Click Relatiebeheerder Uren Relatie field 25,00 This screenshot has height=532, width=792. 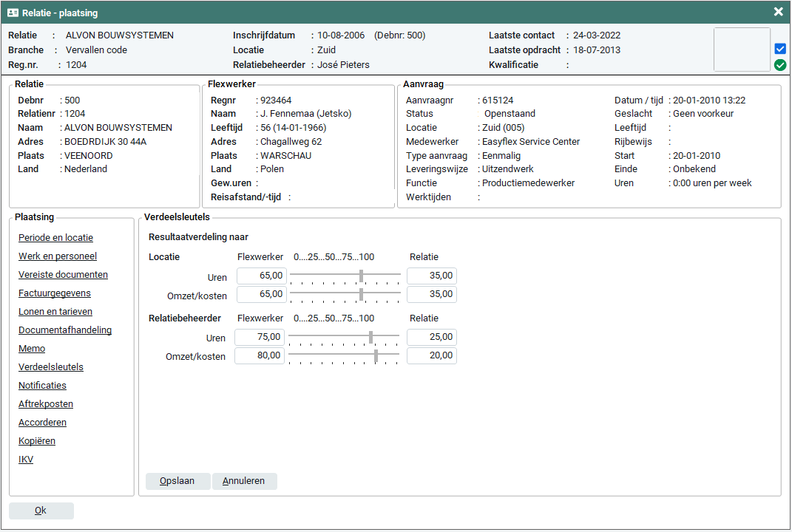431,338
